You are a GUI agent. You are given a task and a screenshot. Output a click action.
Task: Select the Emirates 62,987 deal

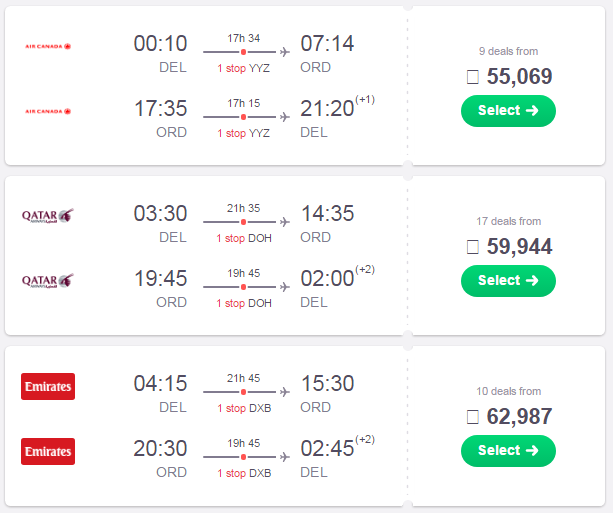pyautogui.click(x=508, y=451)
